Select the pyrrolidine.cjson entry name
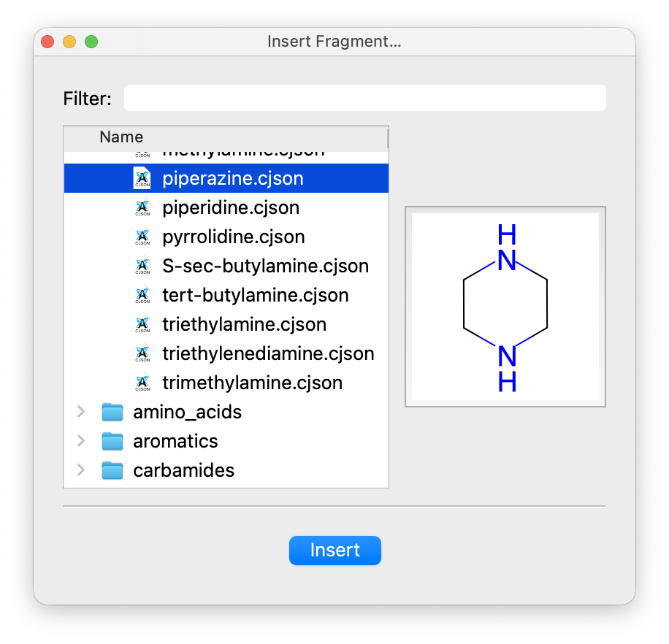This screenshot has height=644, width=669. [x=234, y=237]
